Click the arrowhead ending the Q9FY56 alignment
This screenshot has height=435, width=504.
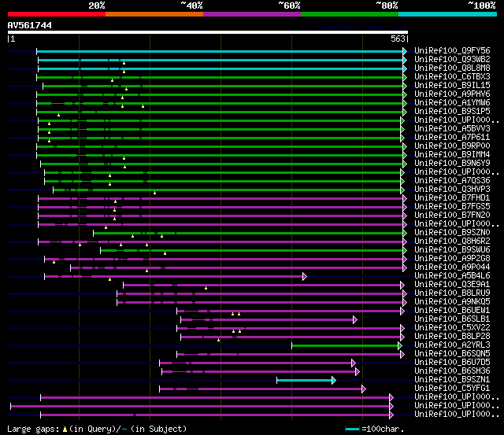405,51
